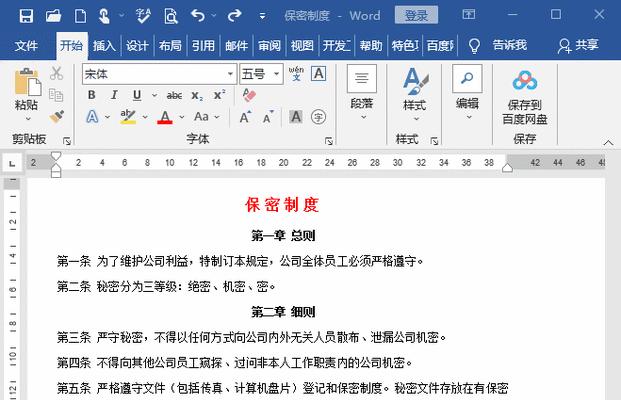Open Ribbon Display Options icon
This screenshot has width=621, height=400.
469,15
